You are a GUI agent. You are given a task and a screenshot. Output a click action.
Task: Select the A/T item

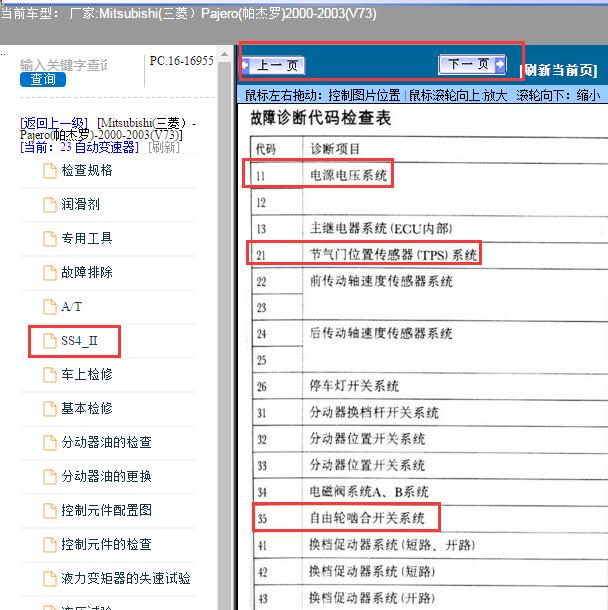(x=71, y=307)
